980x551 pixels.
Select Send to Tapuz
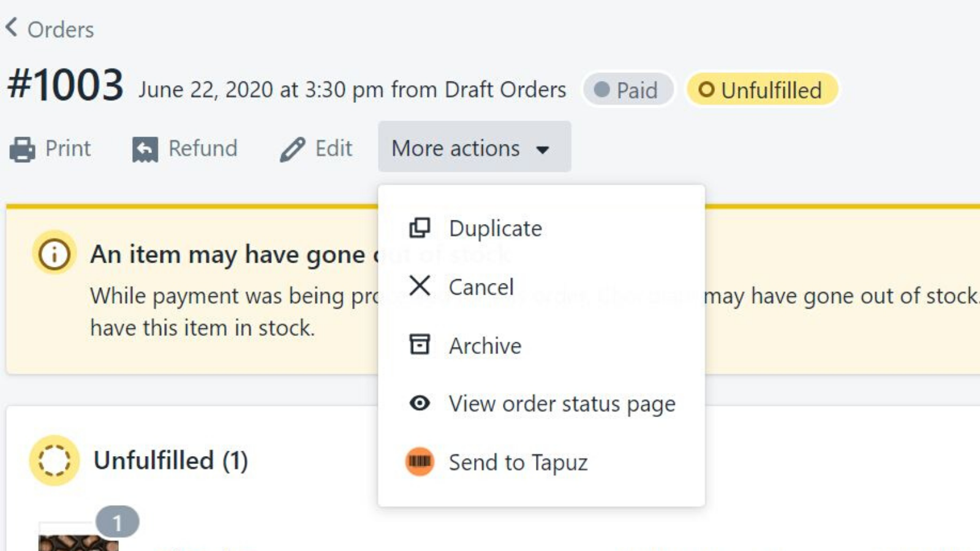pos(518,461)
